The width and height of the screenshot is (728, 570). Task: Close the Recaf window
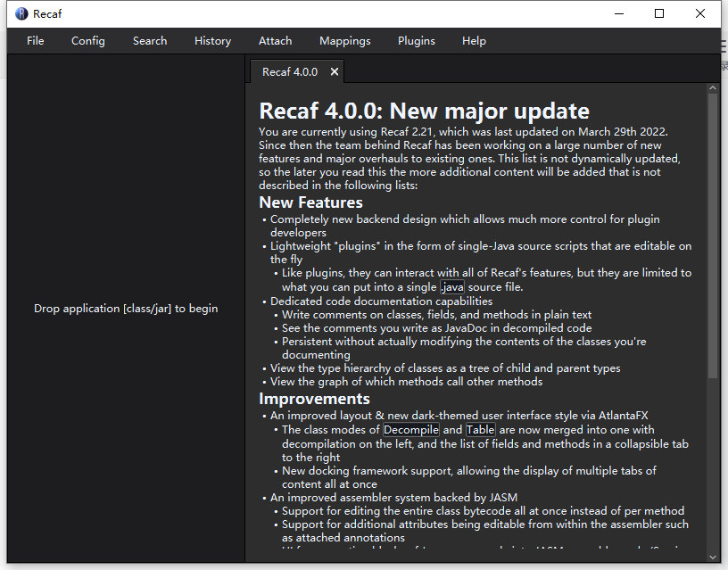pyautogui.click(x=700, y=14)
